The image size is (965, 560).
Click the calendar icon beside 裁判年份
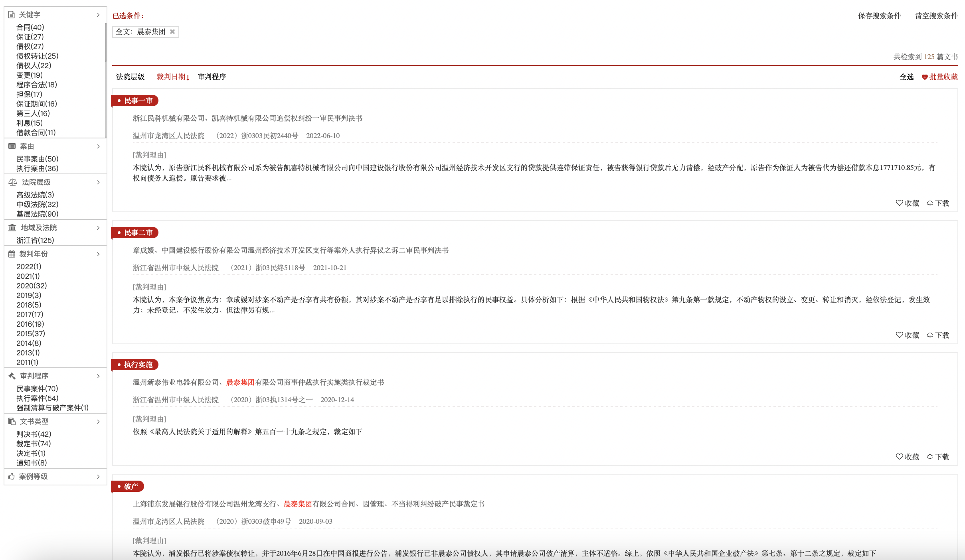click(12, 254)
